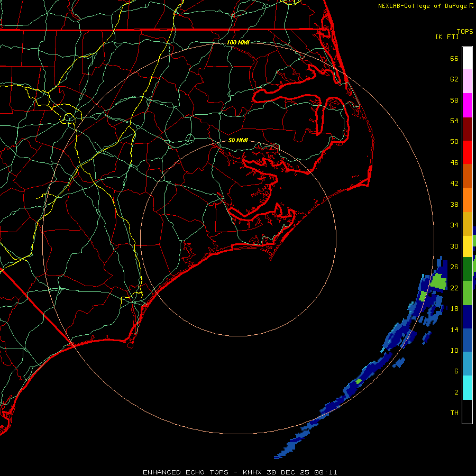476x476 pixels.
Task: Click the light pink legend swatch
Action: [x=467, y=81]
